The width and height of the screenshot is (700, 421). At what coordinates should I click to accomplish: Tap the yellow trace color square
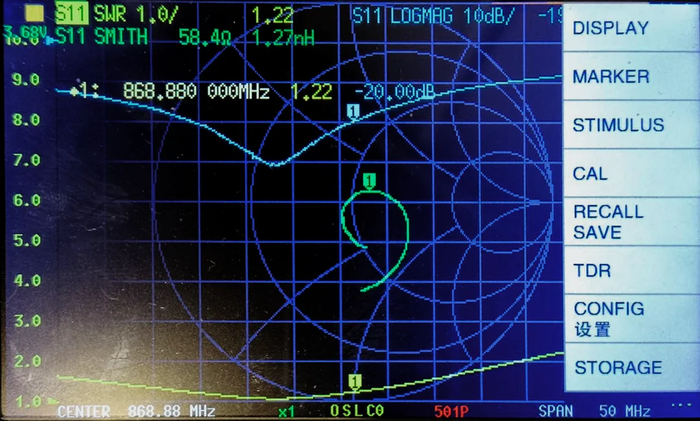[34, 14]
